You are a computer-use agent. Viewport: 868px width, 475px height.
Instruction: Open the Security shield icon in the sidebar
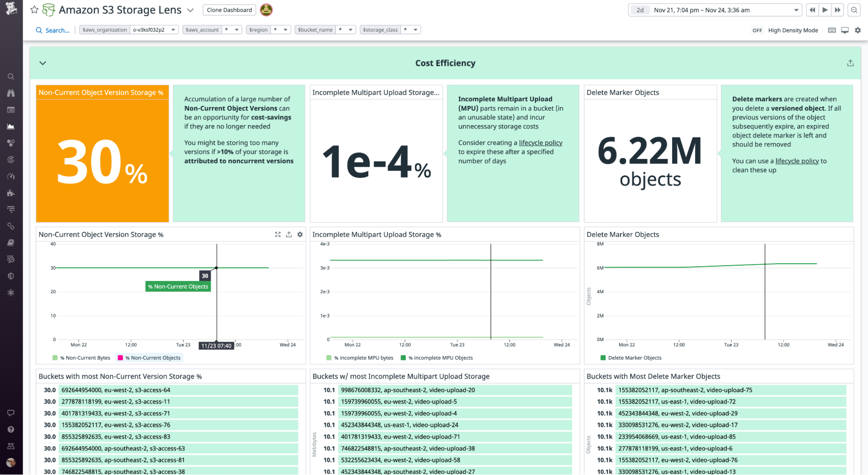[x=11, y=276]
